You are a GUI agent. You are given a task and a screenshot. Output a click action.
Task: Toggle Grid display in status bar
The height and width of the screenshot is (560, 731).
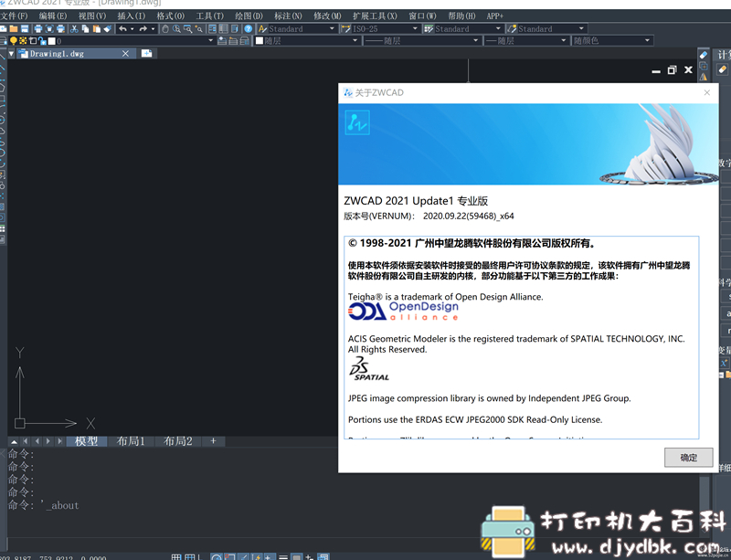tap(189, 557)
